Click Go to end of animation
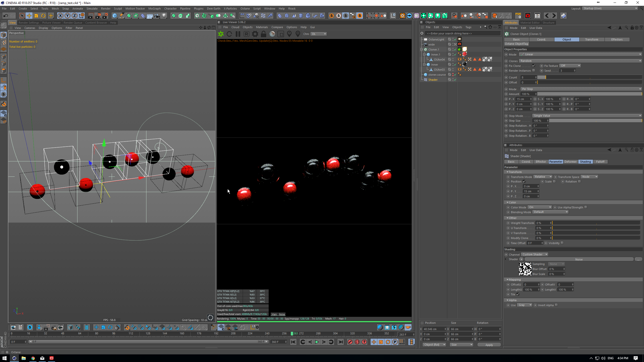 (x=340, y=342)
